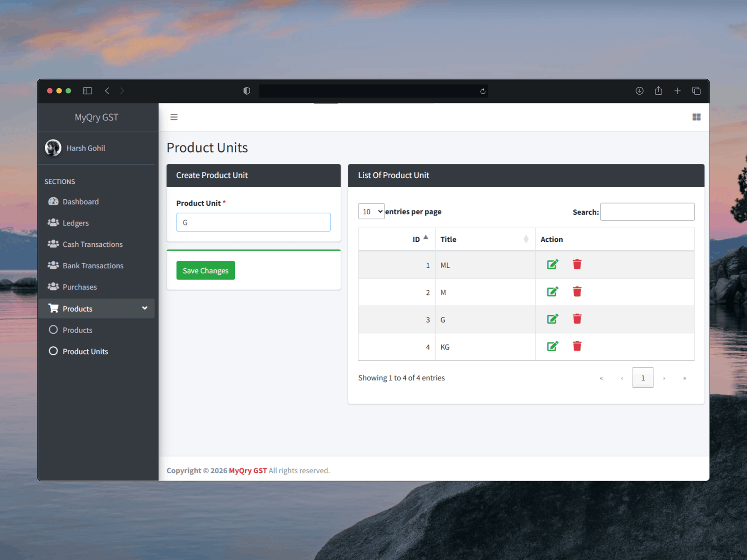Click Harsh Gohil's avatar
This screenshot has height=560, width=747.
click(53, 148)
